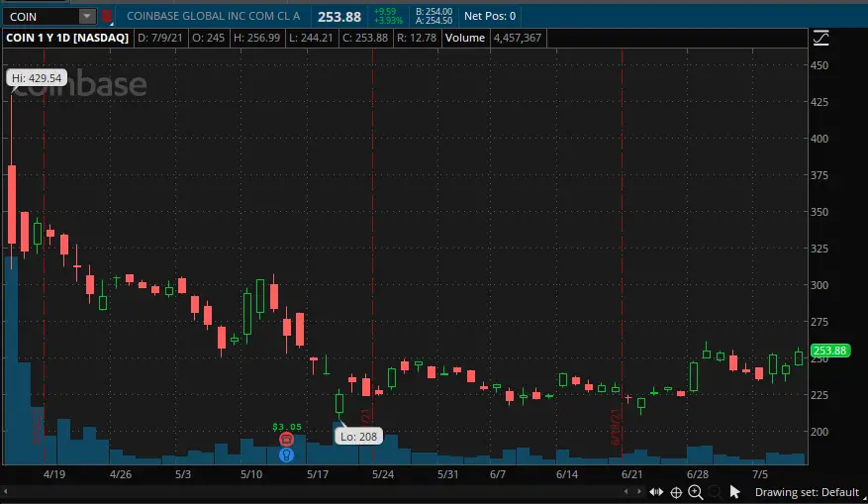The image size is (868, 504).
Task: Click the 6/14 date axis label
Action: pos(567,474)
